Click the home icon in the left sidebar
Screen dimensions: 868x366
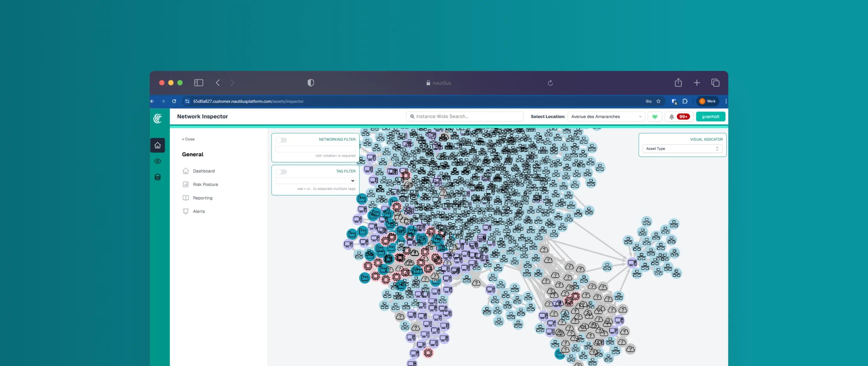[x=157, y=145]
